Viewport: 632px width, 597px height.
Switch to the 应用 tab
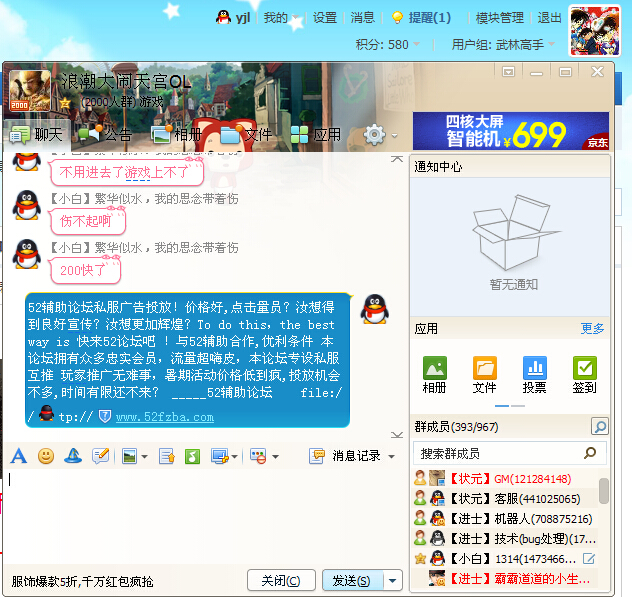tap(316, 135)
